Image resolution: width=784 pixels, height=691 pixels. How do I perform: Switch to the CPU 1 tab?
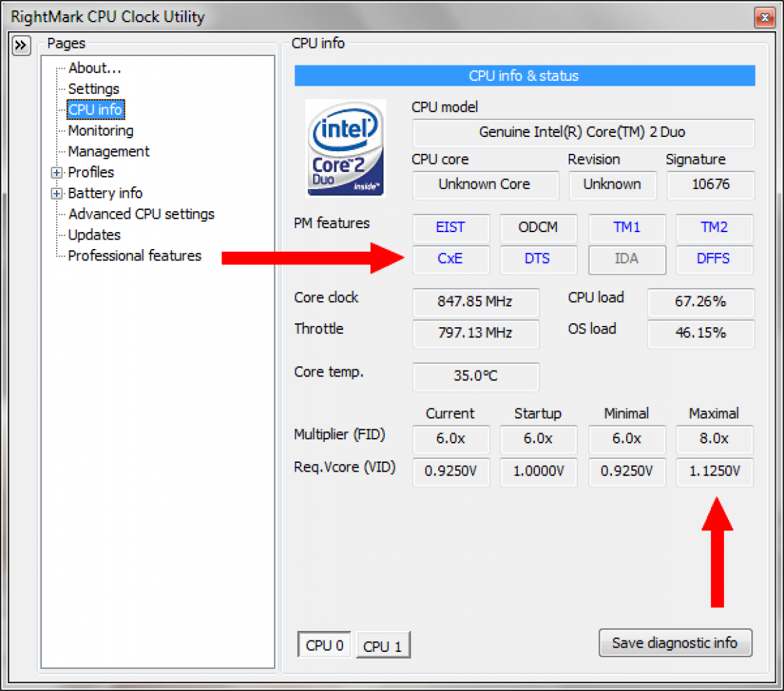pyautogui.click(x=383, y=646)
